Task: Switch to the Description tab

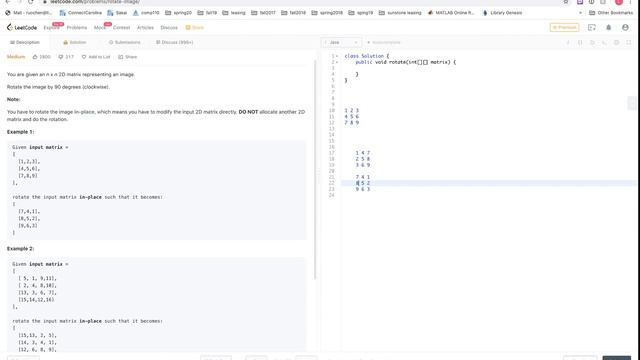Action: point(25,42)
